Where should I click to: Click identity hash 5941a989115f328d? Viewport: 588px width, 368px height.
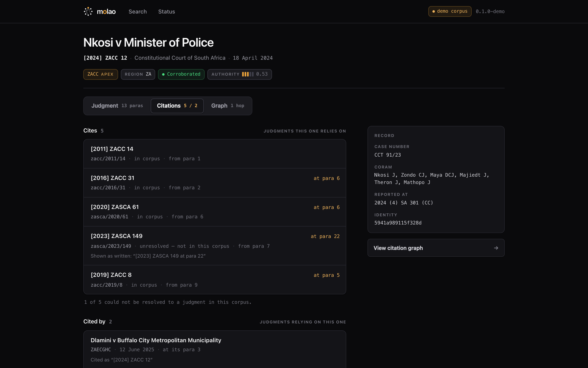[398, 223]
